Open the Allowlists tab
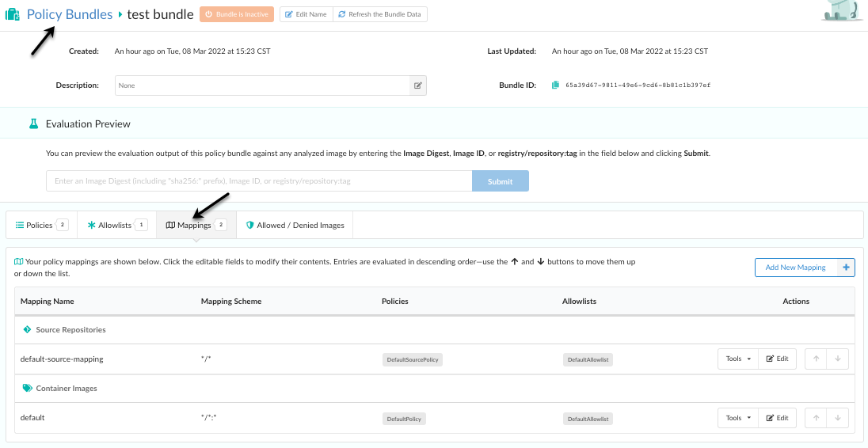 [117, 226]
